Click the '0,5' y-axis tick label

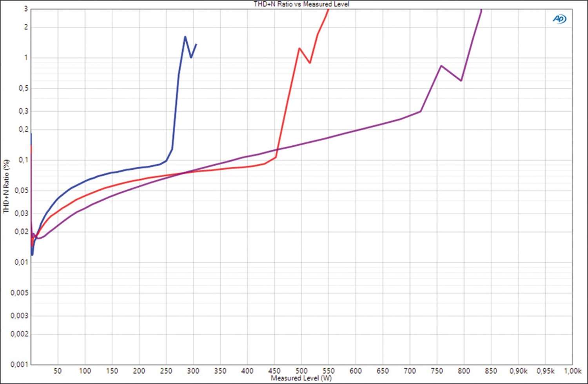tap(24, 88)
